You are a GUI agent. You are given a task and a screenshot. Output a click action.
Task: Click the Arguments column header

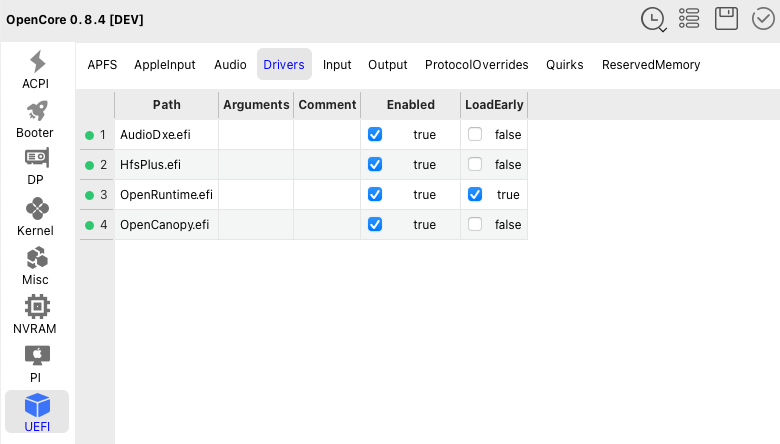pos(256,105)
